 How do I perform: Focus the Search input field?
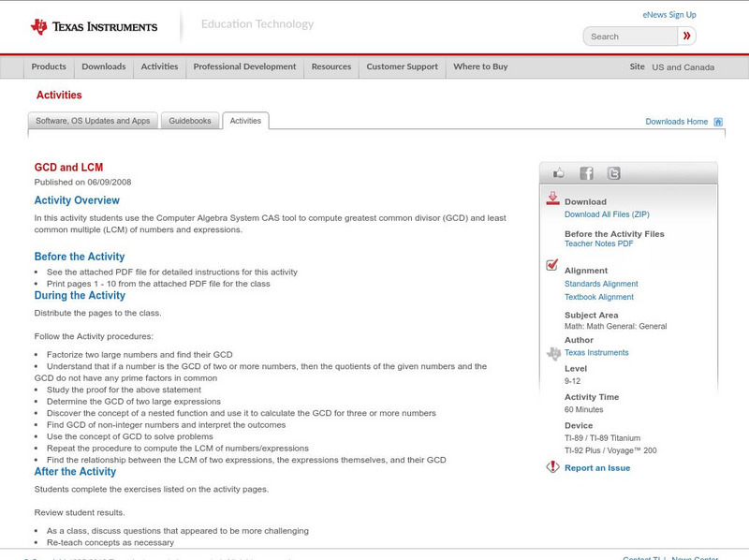coord(630,37)
